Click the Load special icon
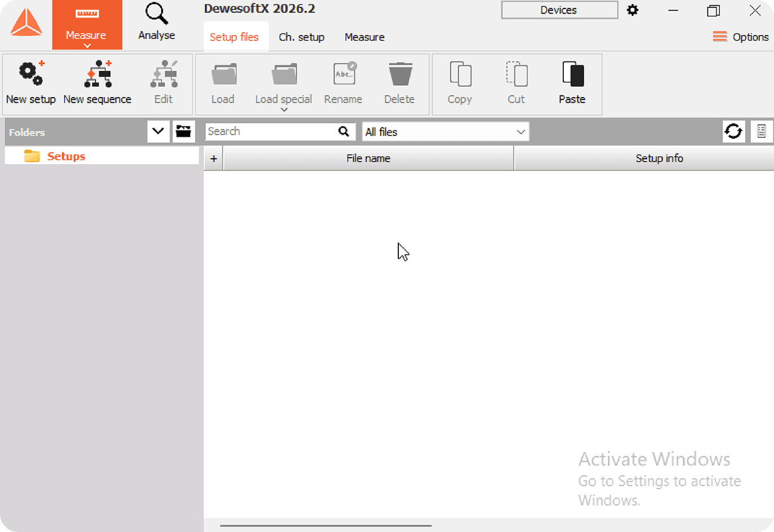 (284, 75)
